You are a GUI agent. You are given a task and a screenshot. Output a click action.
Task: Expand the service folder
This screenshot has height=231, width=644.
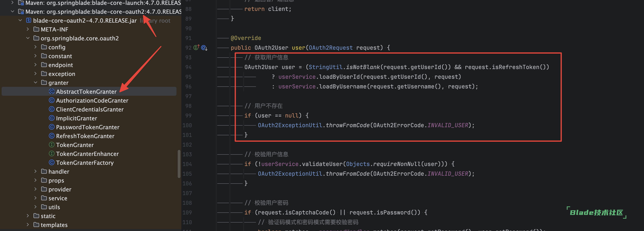point(36,198)
